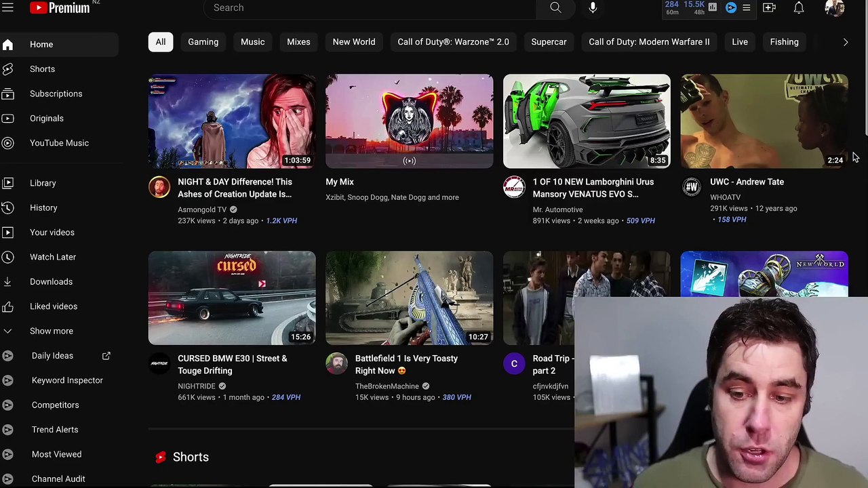Select Call of Duty: Modern Warfare II chip
This screenshot has height=488, width=868.
coord(649,42)
